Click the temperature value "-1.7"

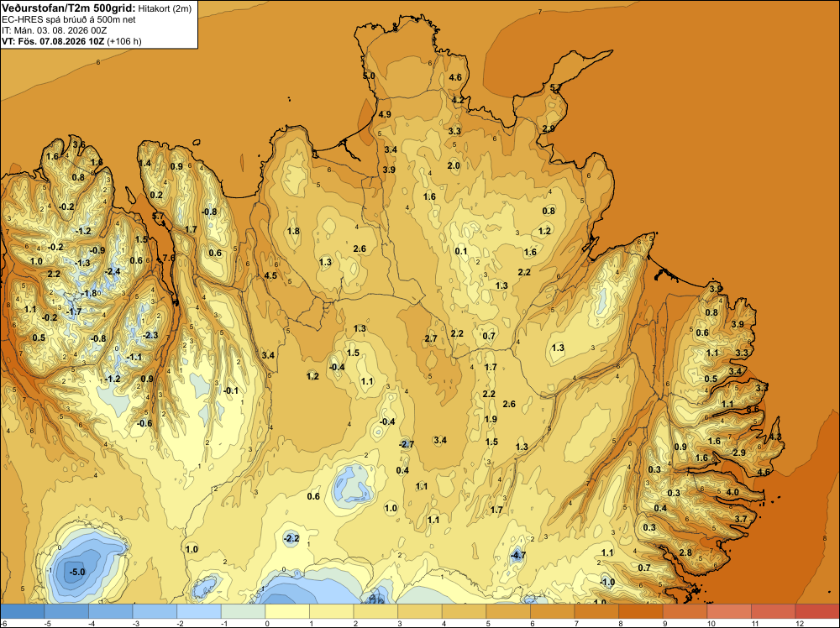click(73, 311)
